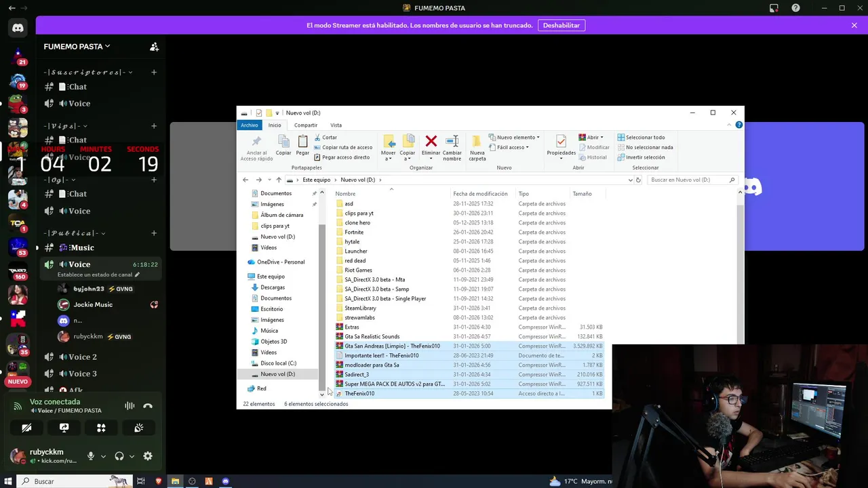Image resolution: width=868 pixels, height=488 pixels.
Task: Open Descargas in navigation pane
Action: point(273,287)
